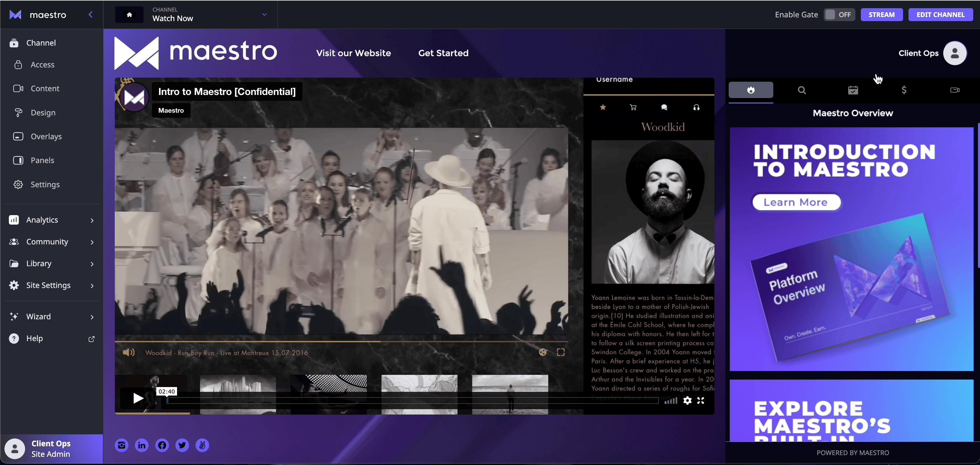Image resolution: width=980 pixels, height=465 pixels.
Task: Click the Instagram social icon
Action: tap(121, 445)
